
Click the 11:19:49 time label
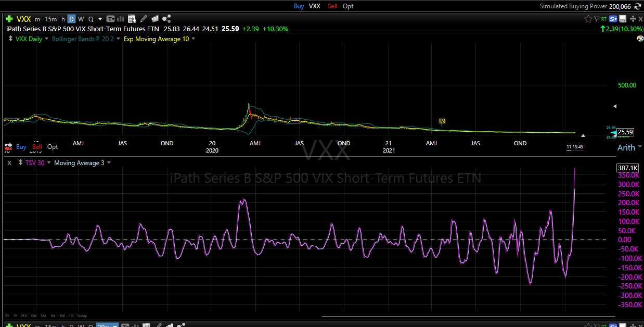(575, 147)
